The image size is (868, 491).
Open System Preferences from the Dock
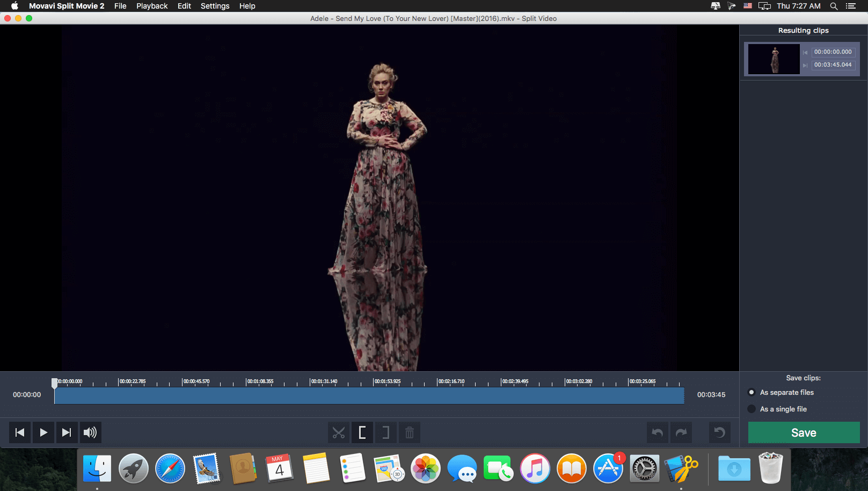click(645, 468)
